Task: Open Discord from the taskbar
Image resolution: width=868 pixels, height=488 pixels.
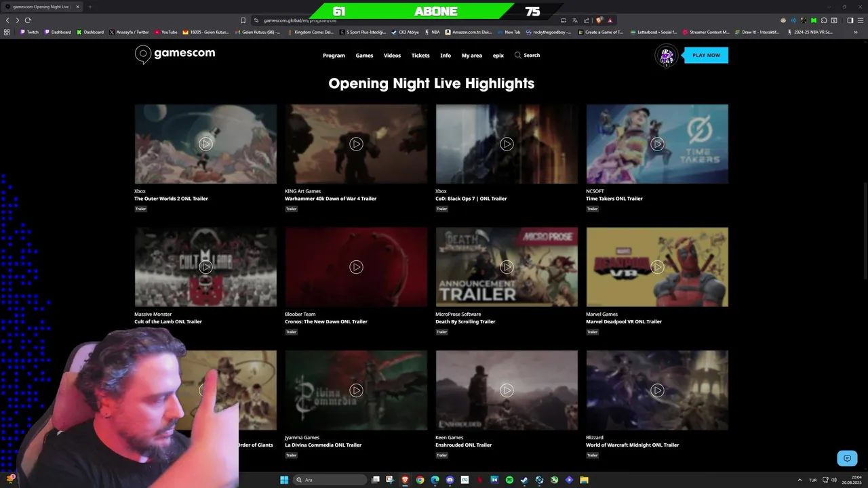Action: pyautogui.click(x=450, y=480)
